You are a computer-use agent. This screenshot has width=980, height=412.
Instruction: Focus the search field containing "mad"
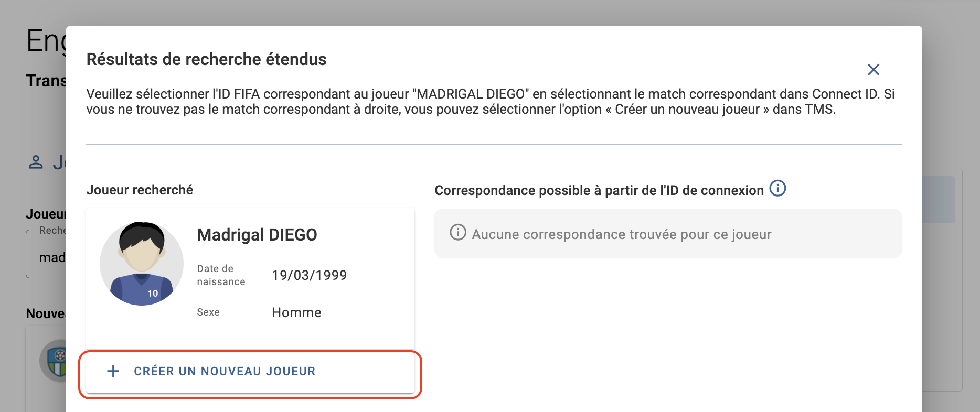click(46, 255)
